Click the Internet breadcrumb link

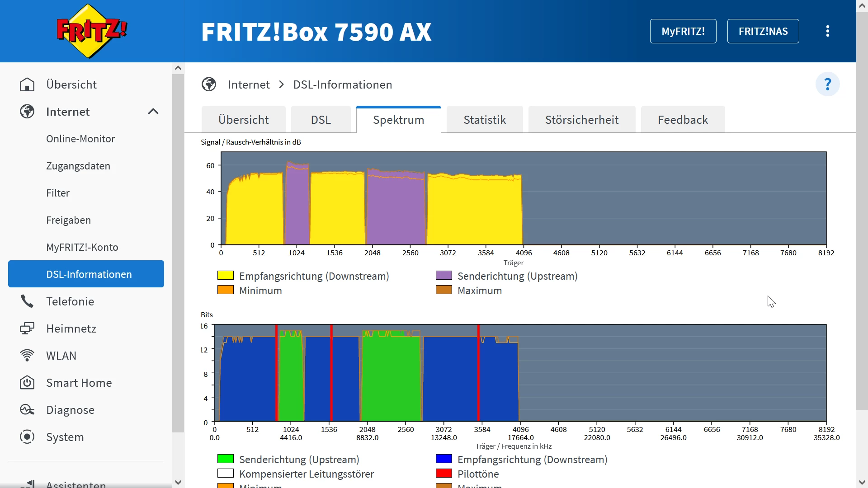(x=249, y=84)
